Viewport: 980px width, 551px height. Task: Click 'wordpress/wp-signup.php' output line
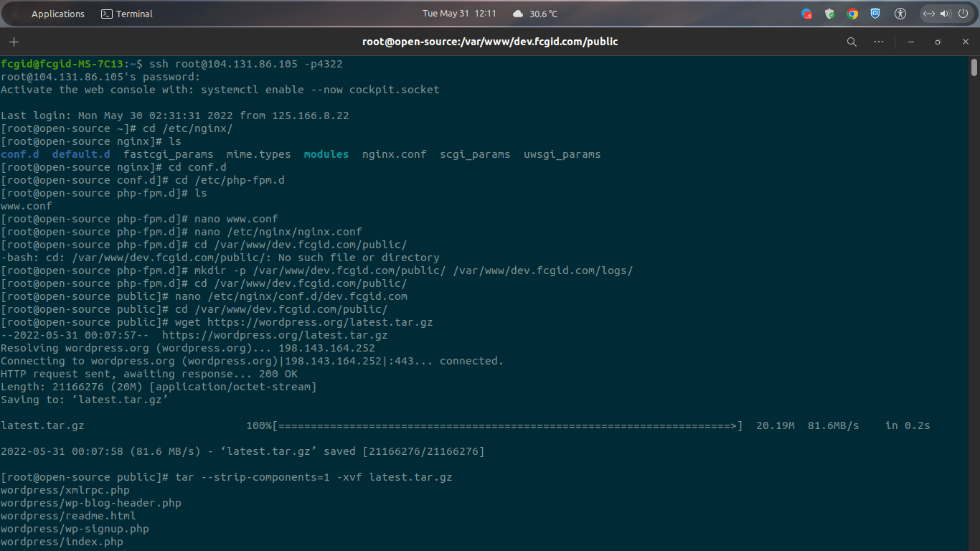75,529
